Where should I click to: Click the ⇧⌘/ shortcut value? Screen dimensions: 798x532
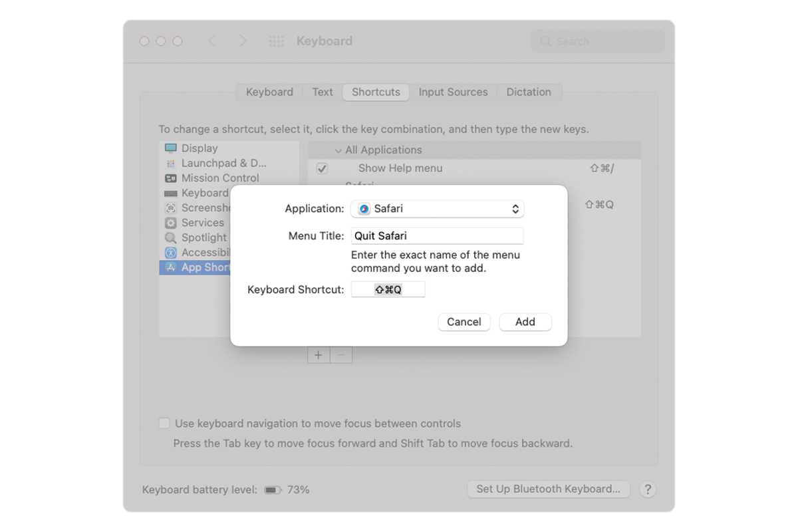pyautogui.click(x=602, y=168)
